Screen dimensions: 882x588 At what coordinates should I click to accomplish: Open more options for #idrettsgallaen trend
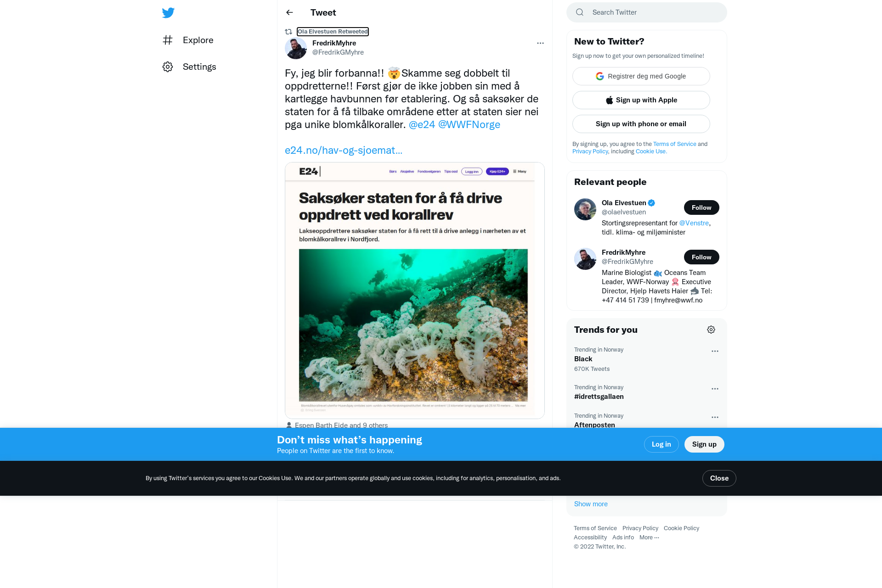coord(715,389)
